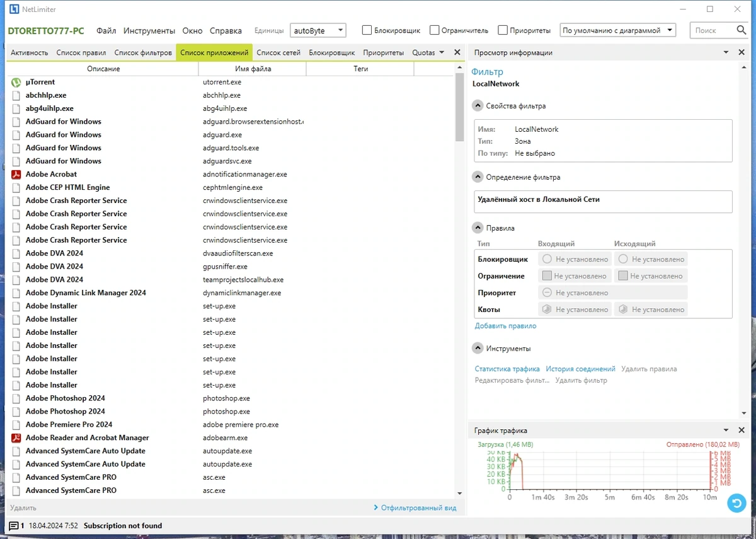
Task: Collapse the Инструменты section
Action: pyautogui.click(x=478, y=348)
